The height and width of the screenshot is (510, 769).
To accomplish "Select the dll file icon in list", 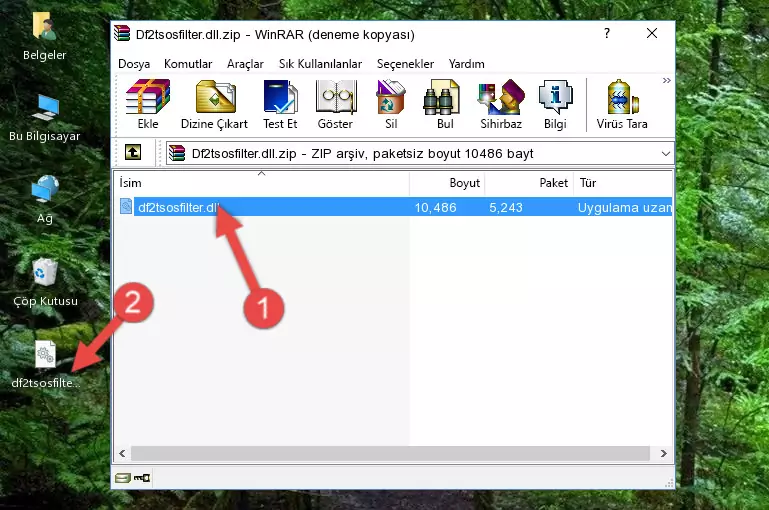I will click(126, 206).
